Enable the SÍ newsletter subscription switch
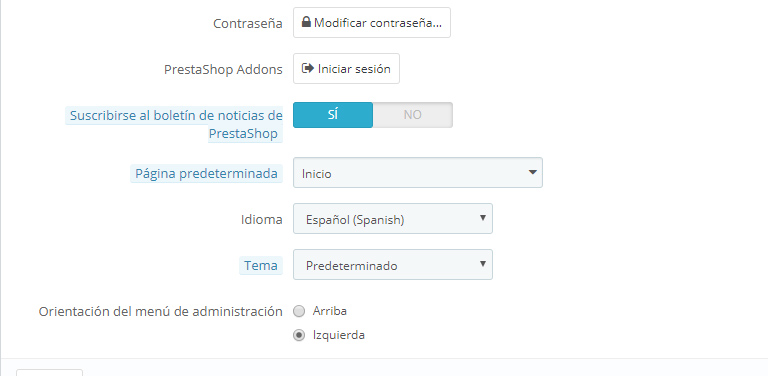The width and height of the screenshot is (768, 376). pos(333,115)
